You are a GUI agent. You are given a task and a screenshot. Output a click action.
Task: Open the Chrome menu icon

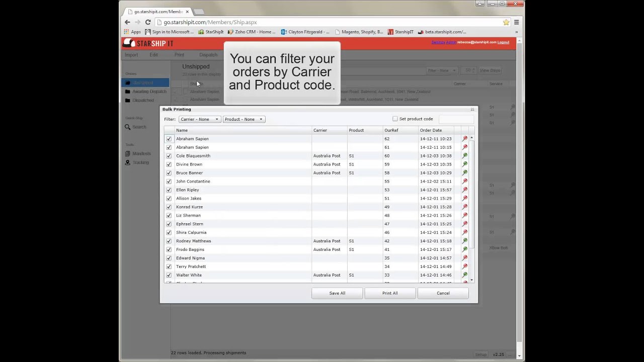coord(516,22)
